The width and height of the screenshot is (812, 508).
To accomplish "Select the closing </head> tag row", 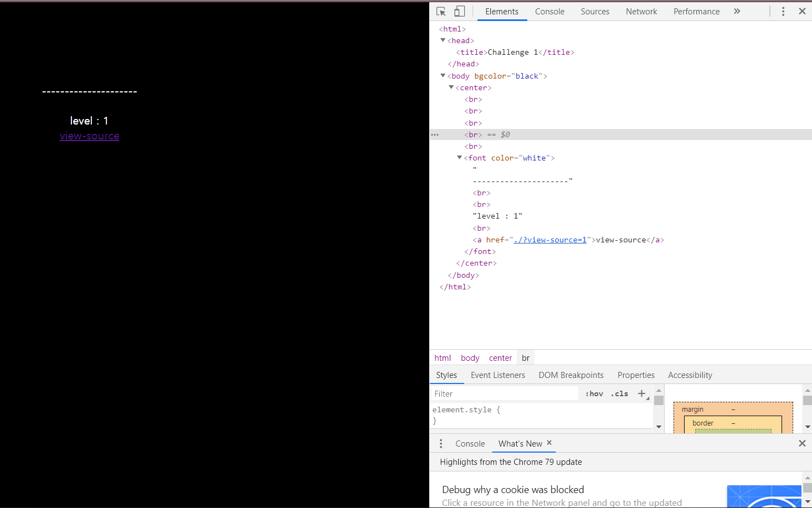I will [463, 64].
